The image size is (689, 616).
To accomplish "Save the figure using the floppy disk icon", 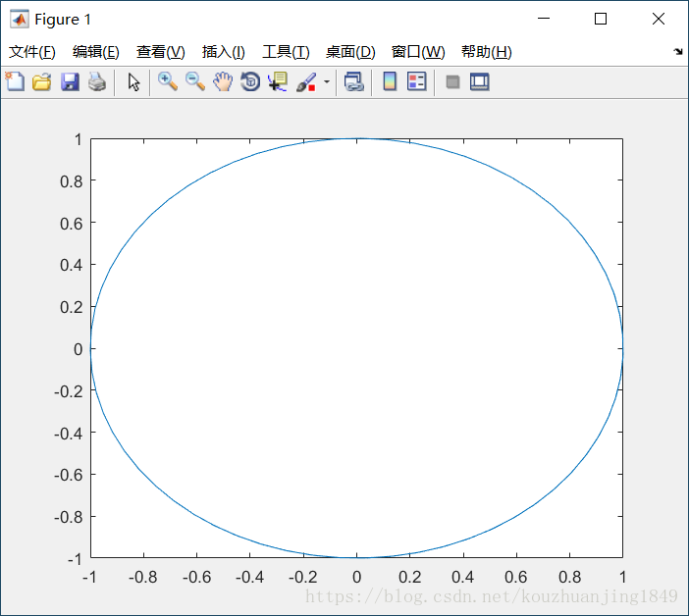I will coord(70,81).
